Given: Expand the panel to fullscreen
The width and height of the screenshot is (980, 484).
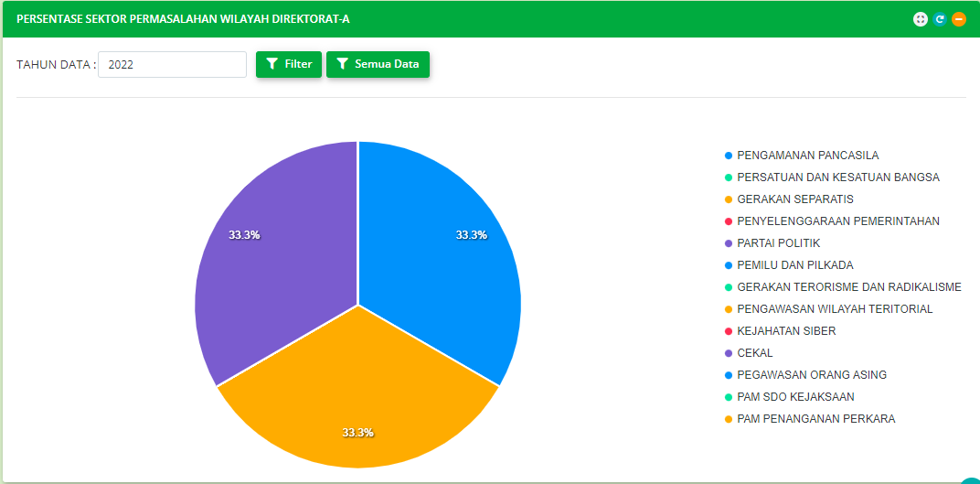Looking at the screenshot, I should tap(921, 19).
